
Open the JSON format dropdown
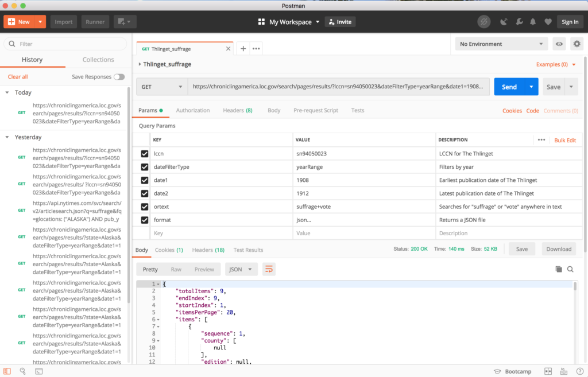pyautogui.click(x=241, y=269)
